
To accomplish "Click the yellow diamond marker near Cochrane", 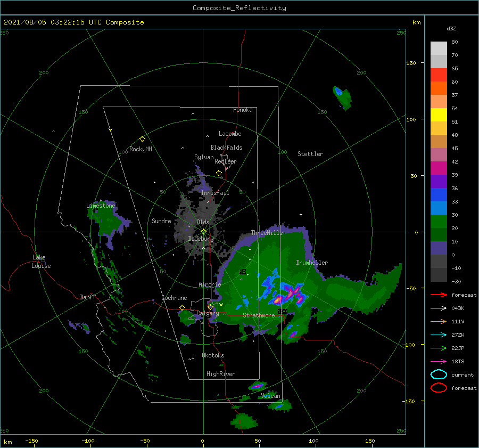I will [183, 307].
